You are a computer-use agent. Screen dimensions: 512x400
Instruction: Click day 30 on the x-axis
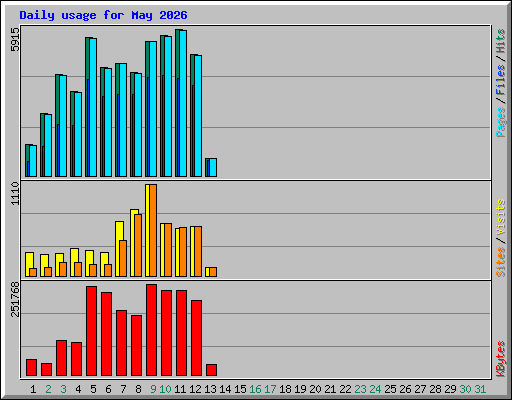tap(465, 389)
